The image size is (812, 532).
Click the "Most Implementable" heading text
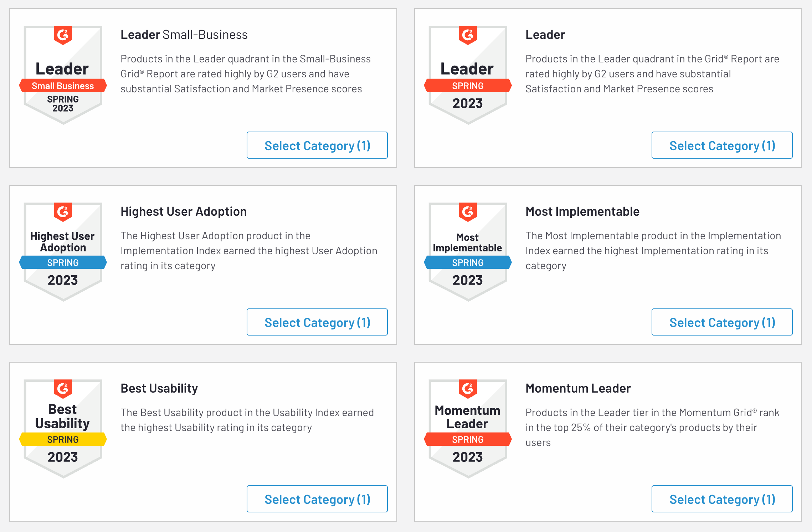[x=582, y=211]
